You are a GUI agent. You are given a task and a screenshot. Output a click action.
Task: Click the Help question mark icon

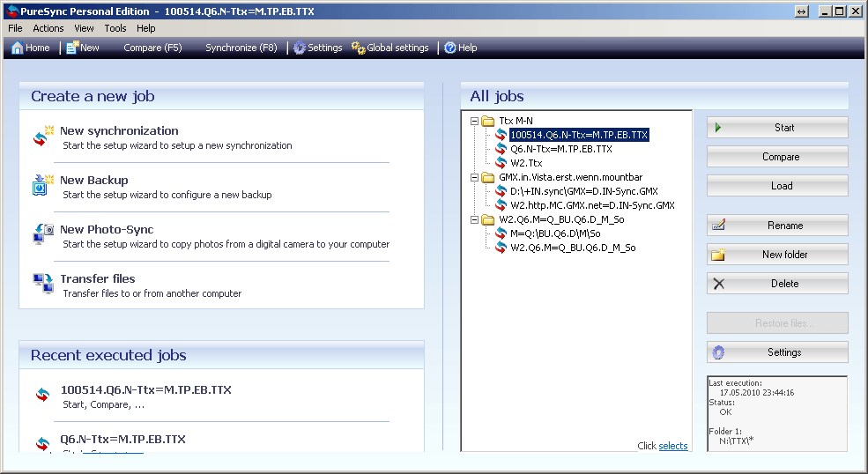coord(450,48)
